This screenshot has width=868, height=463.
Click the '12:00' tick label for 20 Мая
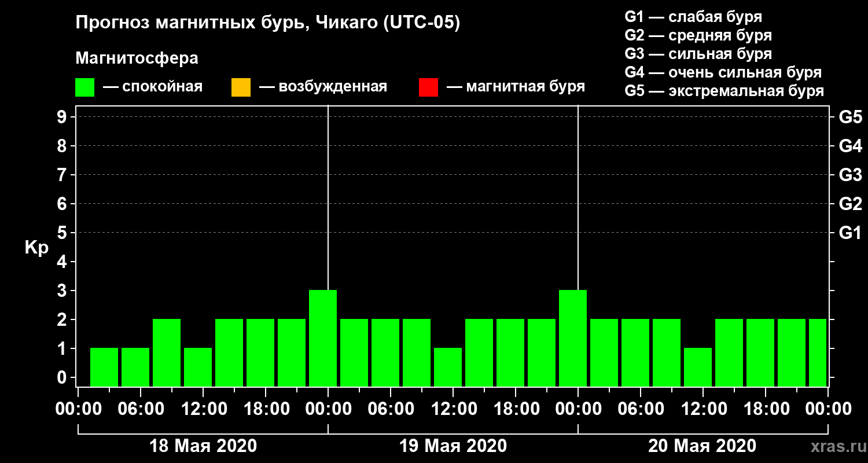coord(703,409)
